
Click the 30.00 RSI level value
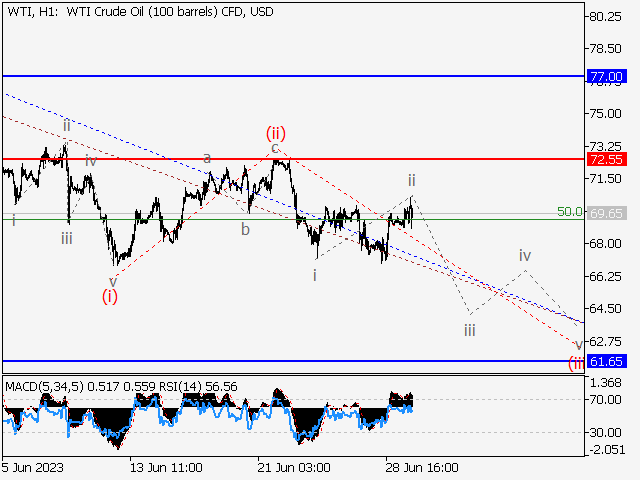tap(606, 432)
